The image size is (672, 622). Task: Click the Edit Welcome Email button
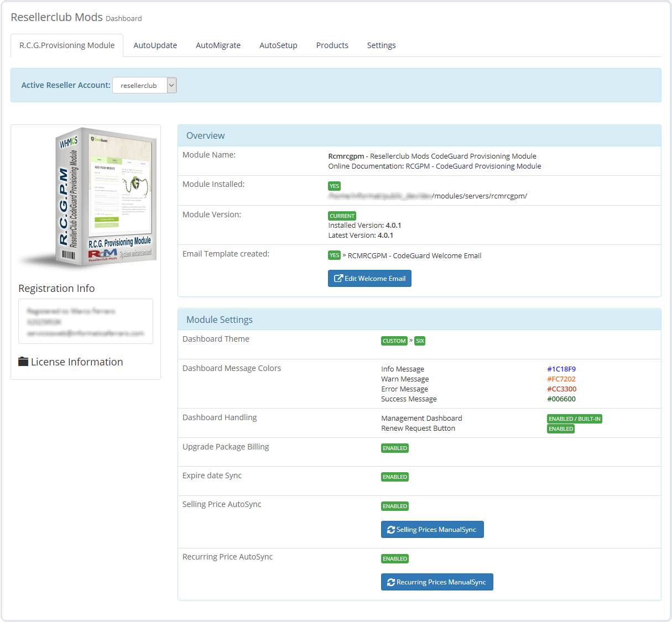(369, 278)
